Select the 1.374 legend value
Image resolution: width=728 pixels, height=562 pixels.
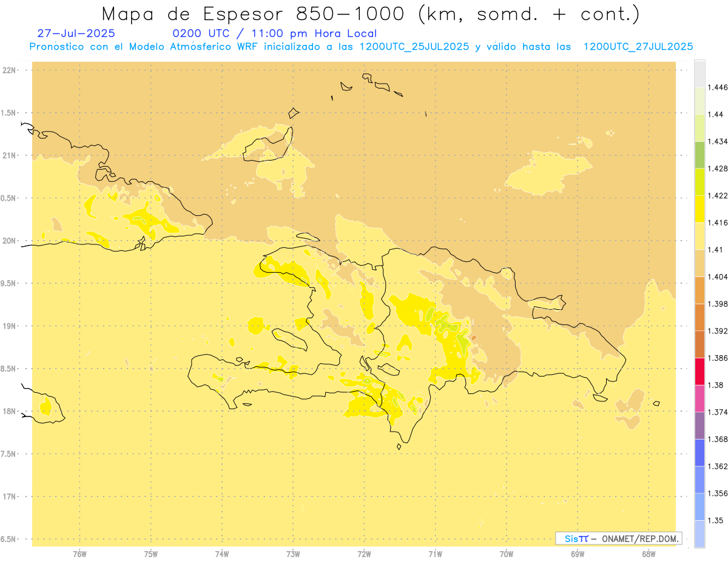[718, 412]
